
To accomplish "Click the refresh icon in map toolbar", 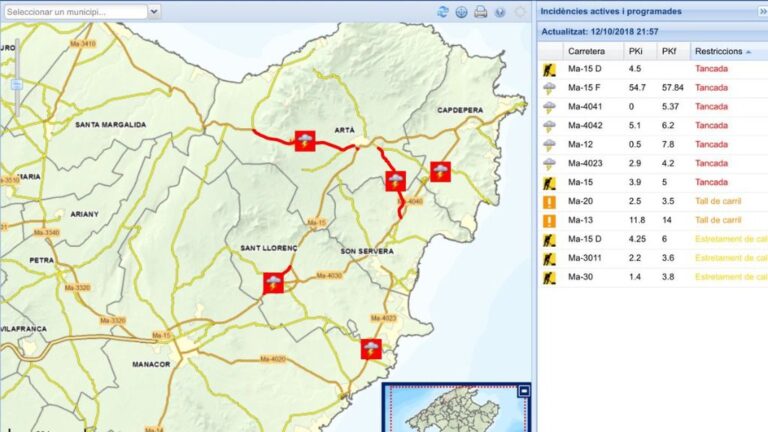I will (443, 12).
